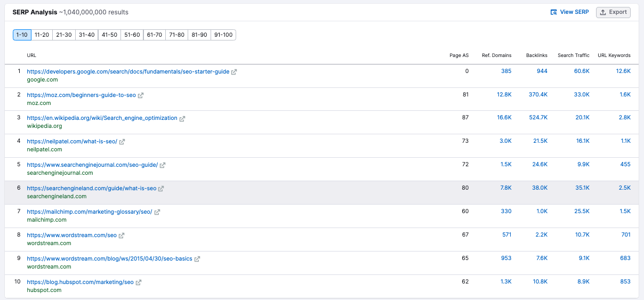
Task: Click Backlinks value 1.0K for mailchimp
Action: point(542,212)
